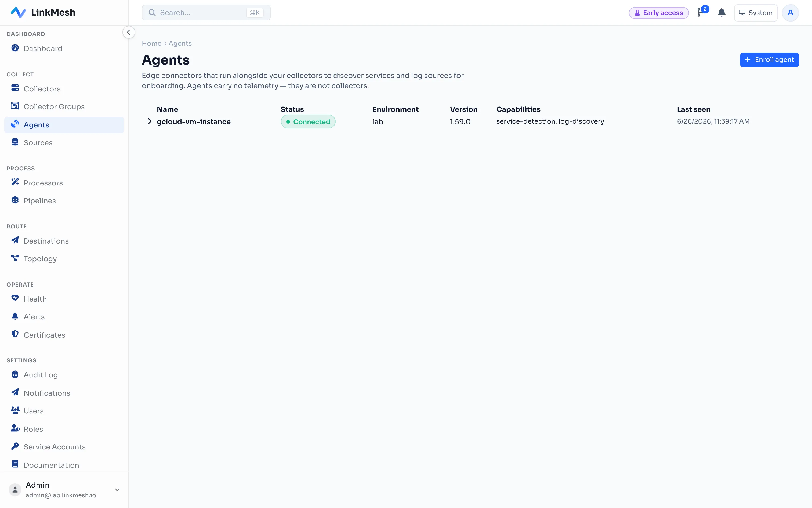Image resolution: width=812 pixels, height=508 pixels.
Task: Click the Name column header
Action: (x=168, y=109)
